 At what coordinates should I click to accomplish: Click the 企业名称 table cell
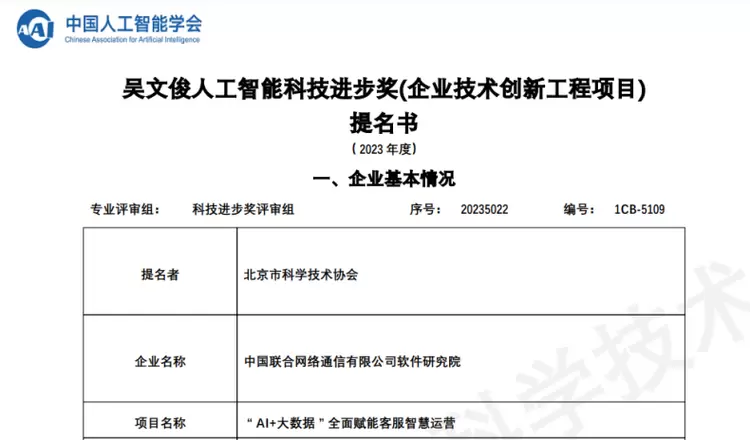click(x=159, y=361)
